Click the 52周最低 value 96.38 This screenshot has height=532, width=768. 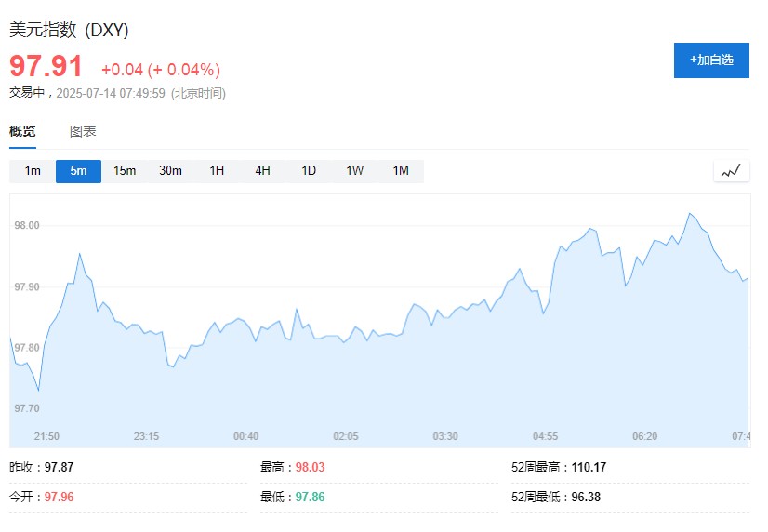point(586,497)
